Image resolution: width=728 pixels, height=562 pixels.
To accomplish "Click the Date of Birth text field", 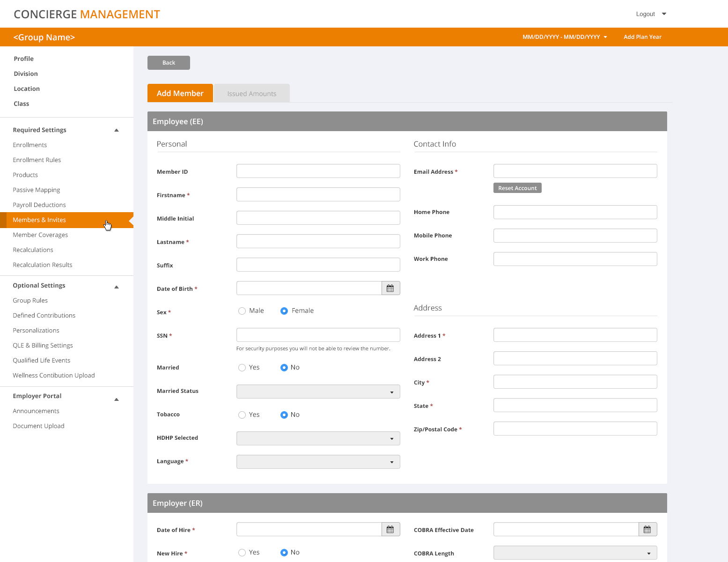I will (x=309, y=288).
